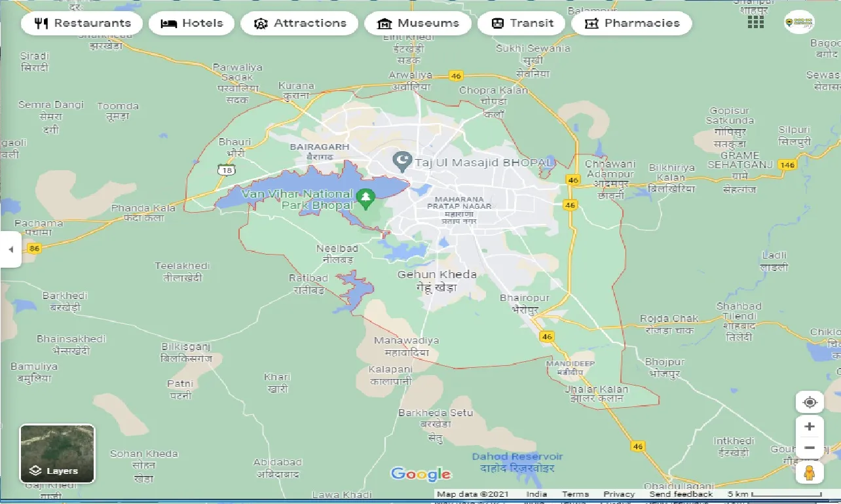Click highway 86 shield near Pachama
The width and height of the screenshot is (841, 504).
point(35,248)
